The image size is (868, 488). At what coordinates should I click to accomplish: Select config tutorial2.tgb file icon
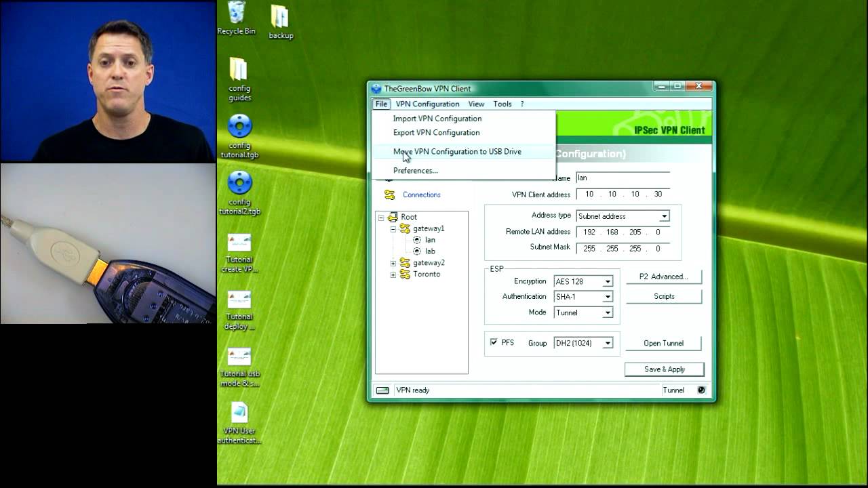point(239,192)
